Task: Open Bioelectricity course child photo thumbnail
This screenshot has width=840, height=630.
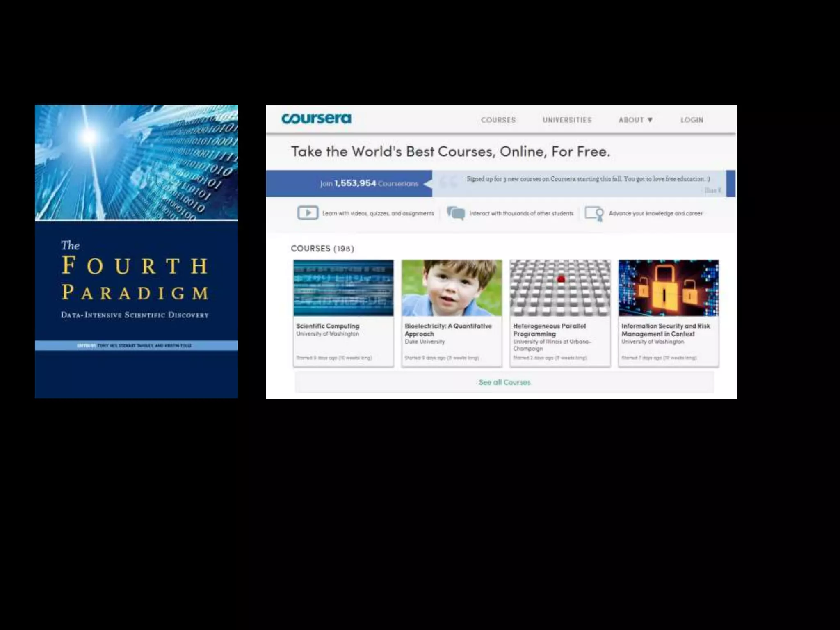Action: click(452, 288)
